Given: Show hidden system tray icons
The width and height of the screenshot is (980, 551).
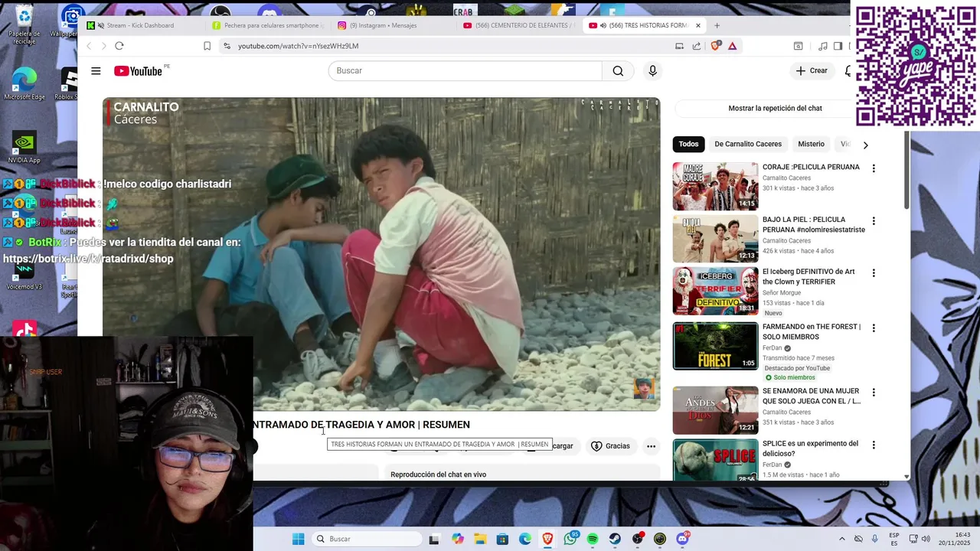Looking at the screenshot, I should [x=842, y=539].
